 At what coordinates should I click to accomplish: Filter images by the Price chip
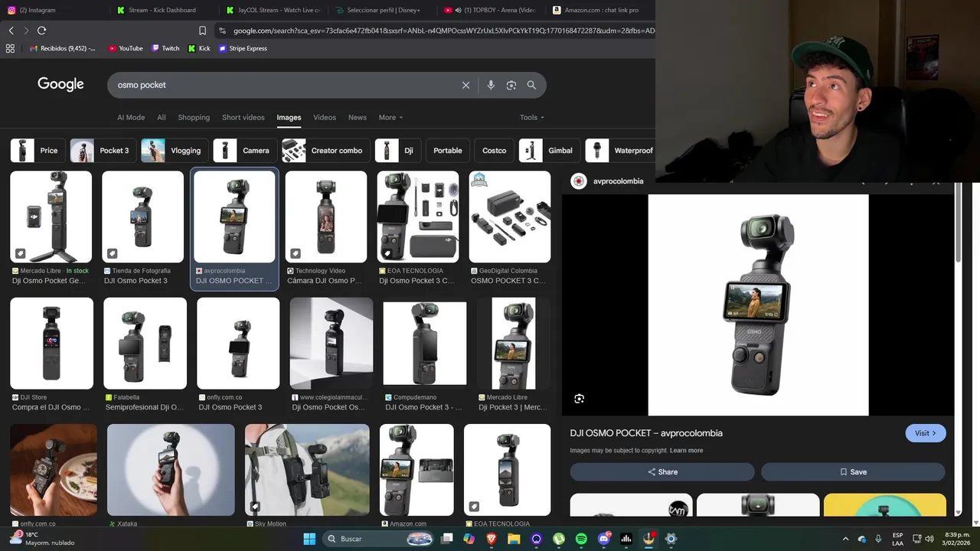[38, 151]
